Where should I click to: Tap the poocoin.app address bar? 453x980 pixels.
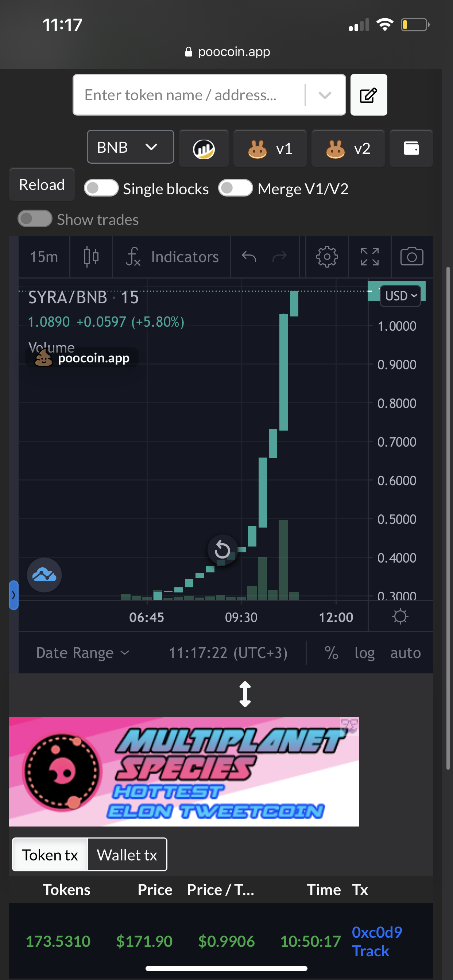[227, 52]
